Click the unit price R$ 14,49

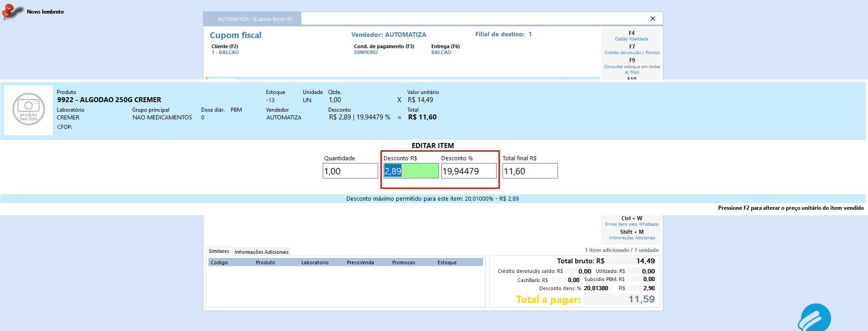[420, 100]
